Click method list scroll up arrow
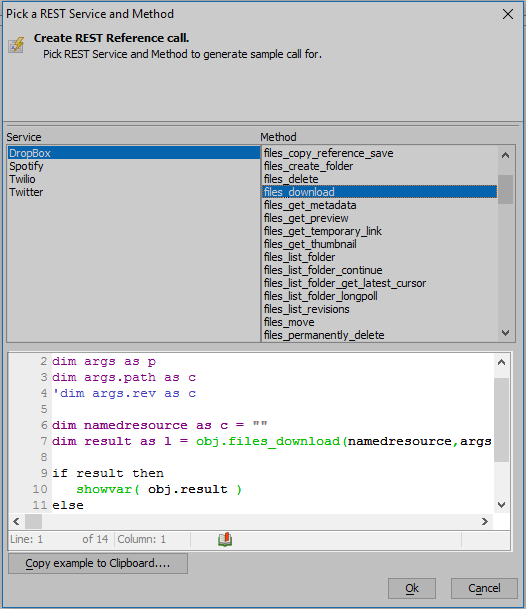 505,155
